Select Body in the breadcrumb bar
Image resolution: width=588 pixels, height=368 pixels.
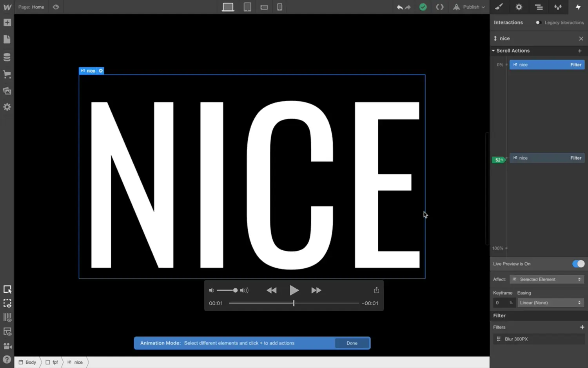pyautogui.click(x=27, y=363)
